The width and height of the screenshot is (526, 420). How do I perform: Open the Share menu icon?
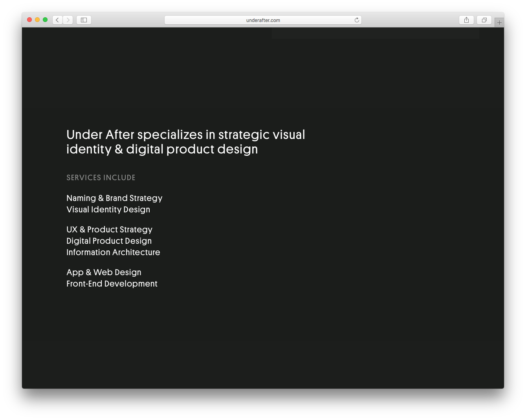466,20
